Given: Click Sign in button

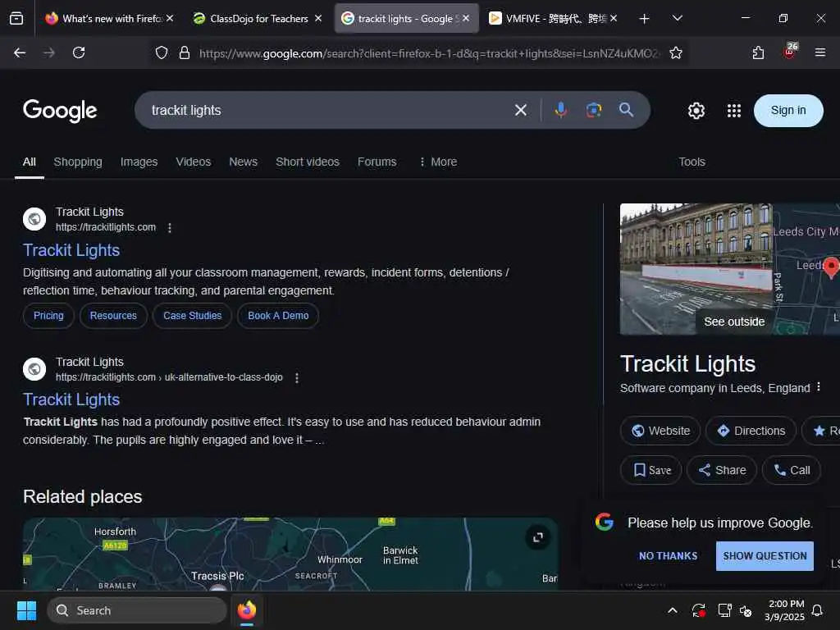Looking at the screenshot, I should (x=788, y=111).
